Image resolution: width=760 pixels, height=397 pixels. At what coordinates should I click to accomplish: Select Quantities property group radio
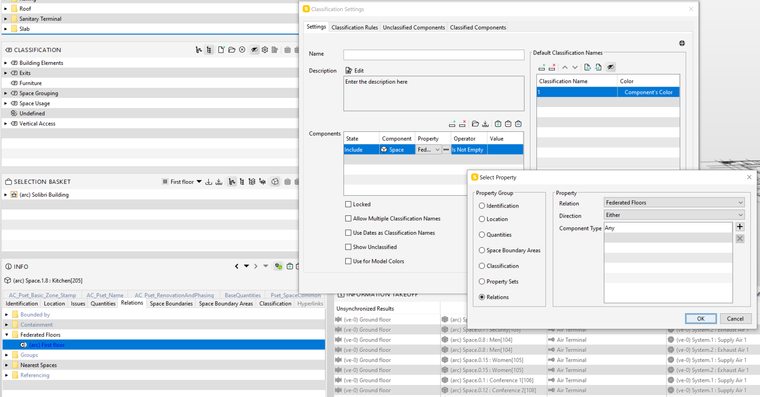[482, 235]
